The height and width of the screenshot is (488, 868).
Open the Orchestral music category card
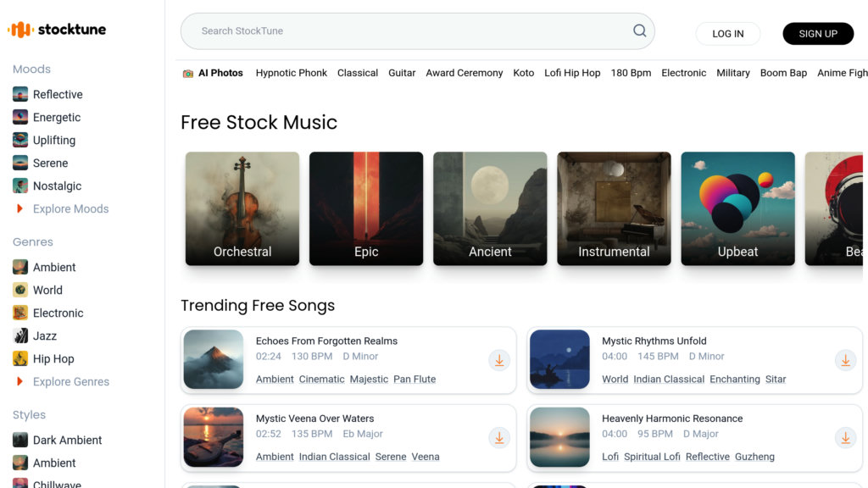click(x=242, y=208)
